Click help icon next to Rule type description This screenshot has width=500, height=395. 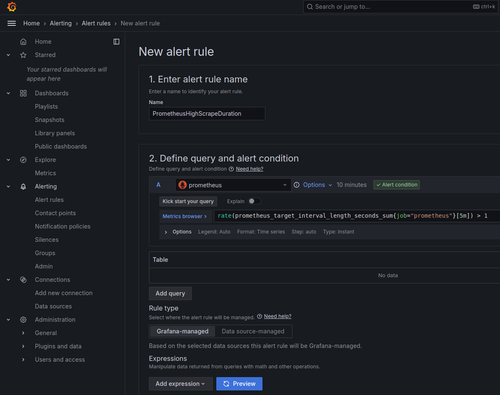(259, 317)
